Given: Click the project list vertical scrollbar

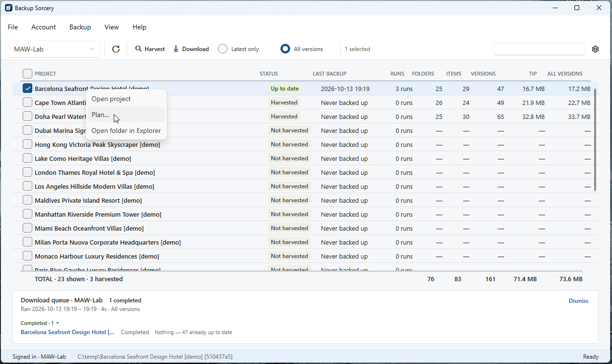Looking at the screenshot, I should coord(596,140).
